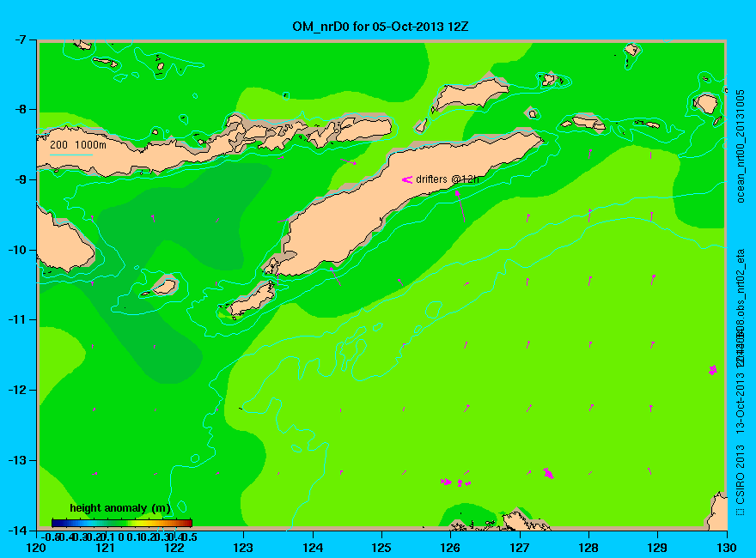Viewport: 756px width, 558px height.
Task: Click the '121' longitude axis label
Action: [x=106, y=548]
